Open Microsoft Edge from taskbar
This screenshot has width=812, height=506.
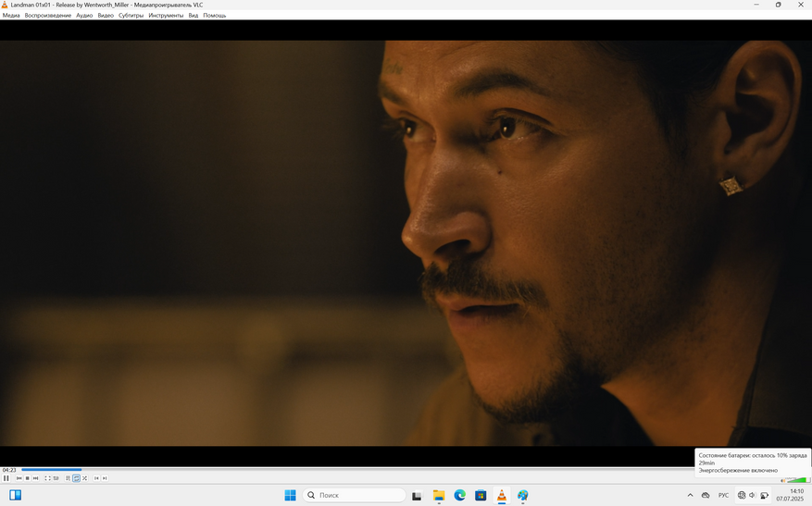click(459, 496)
